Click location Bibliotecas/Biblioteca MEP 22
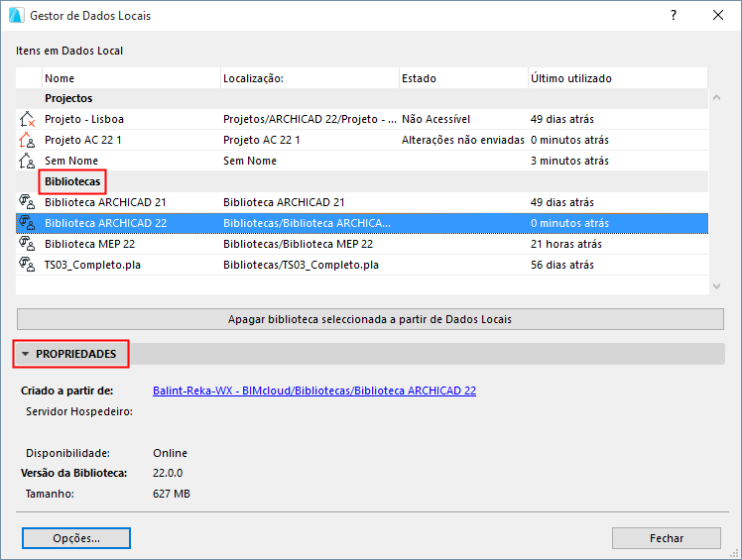The image size is (742, 560). (x=299, y=244)
